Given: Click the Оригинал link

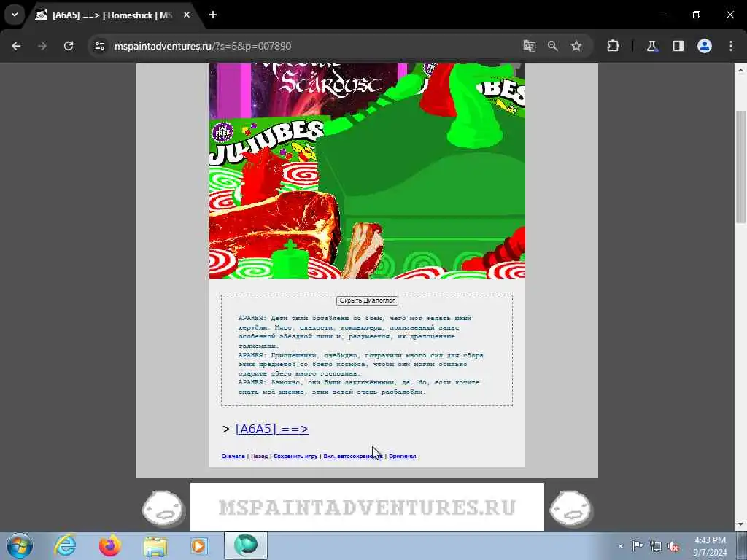Looking at the screenshot, I should click(x=402, y=456).
